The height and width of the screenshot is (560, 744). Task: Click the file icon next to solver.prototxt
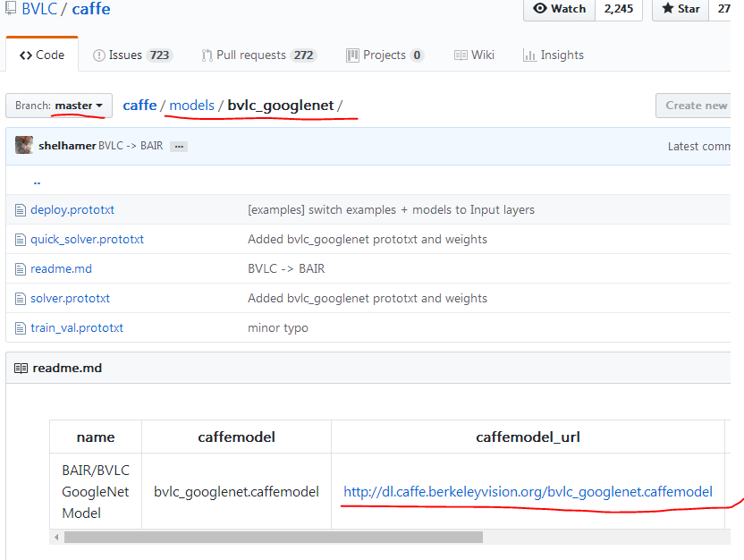(x=21, y=299)
